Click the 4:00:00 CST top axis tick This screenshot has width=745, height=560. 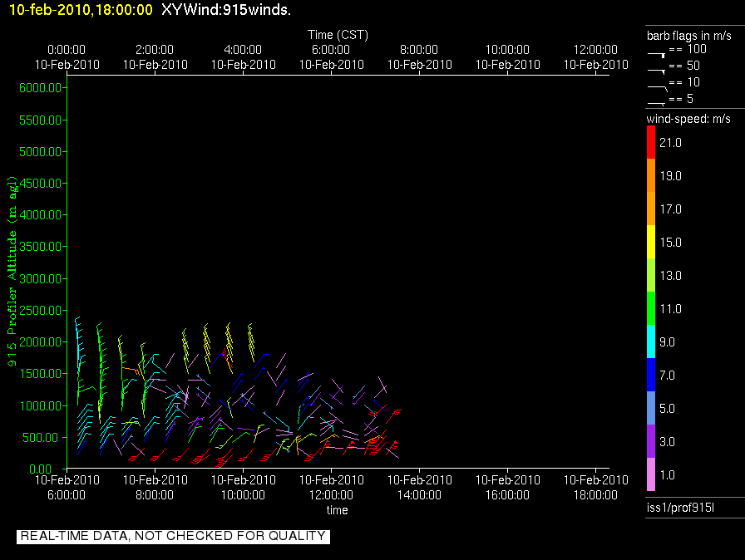(x=243, y=56)
